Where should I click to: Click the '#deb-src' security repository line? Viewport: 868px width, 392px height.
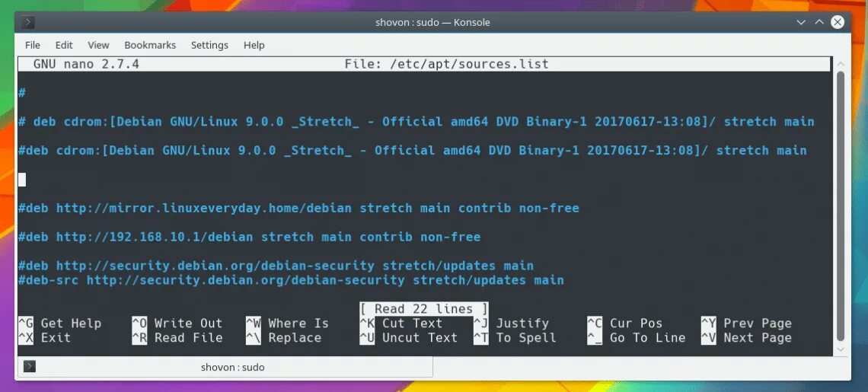click(291, 280)
